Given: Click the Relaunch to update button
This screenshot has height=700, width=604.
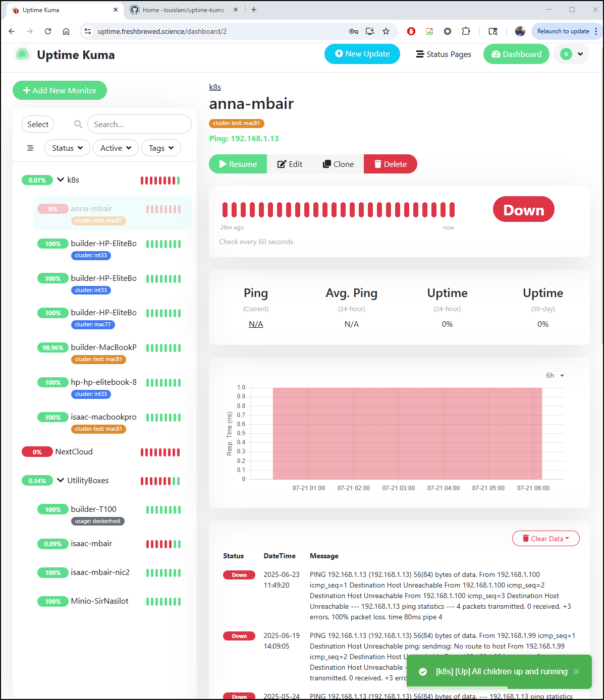Looking at the screenshot, I should pos(563,31).
